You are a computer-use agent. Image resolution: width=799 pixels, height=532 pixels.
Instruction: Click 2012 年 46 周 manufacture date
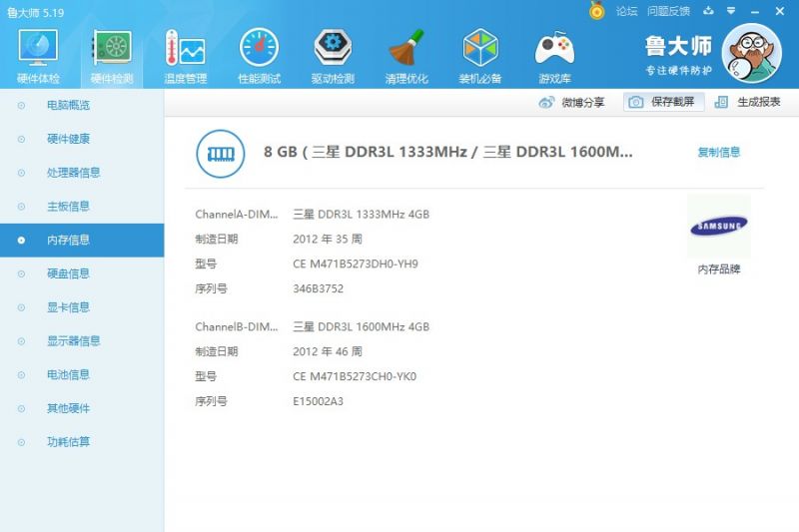tap(328, 351)
